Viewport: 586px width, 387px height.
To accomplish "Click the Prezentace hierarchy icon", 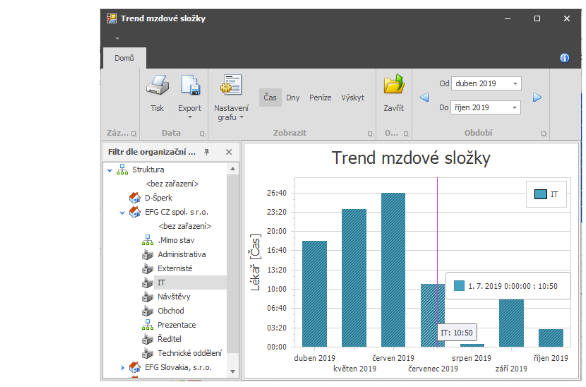I will (x=148, y=325).
